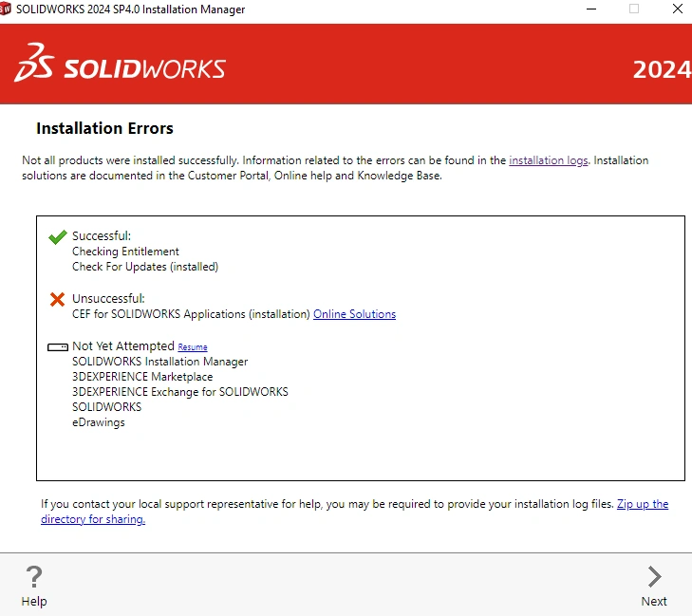Select the 3DEXPERIENCE Marketplace entry
692x616 pixels.
point(142,377)
